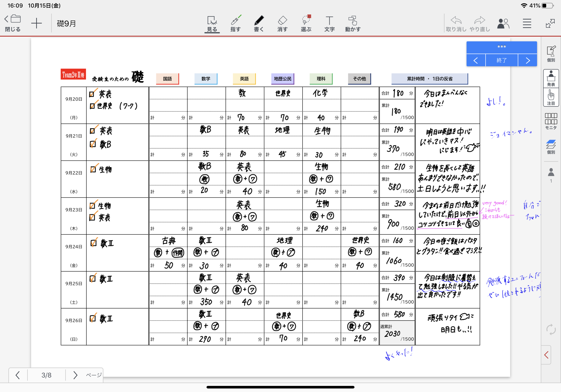Select the 選ぶ lasso tool
The image size is (561, 392).
pyautogui.click(x=306, y=24)
